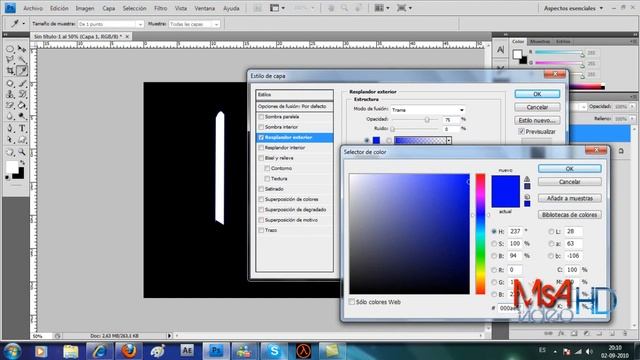This screenshot has height=360, width=640.
Task: Select the Shape tool
Action: 22,140
